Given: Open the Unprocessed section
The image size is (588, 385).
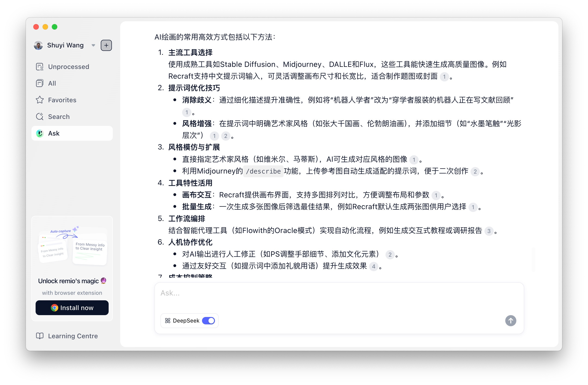Looking at the screenshot, I should tap(68, 67).
